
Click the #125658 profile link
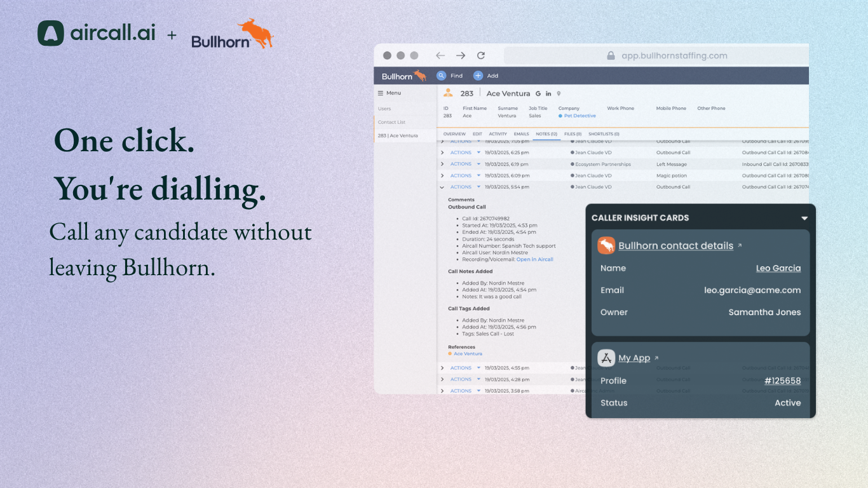[783, 381]
